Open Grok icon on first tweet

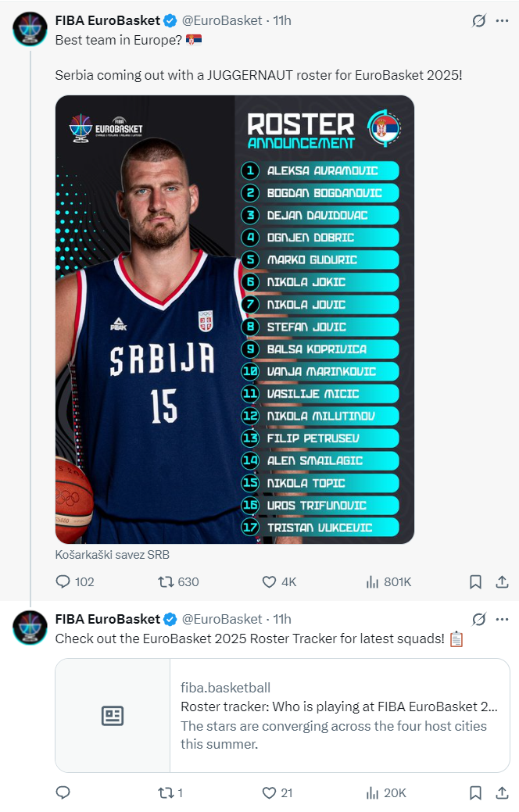pos(479,21)
